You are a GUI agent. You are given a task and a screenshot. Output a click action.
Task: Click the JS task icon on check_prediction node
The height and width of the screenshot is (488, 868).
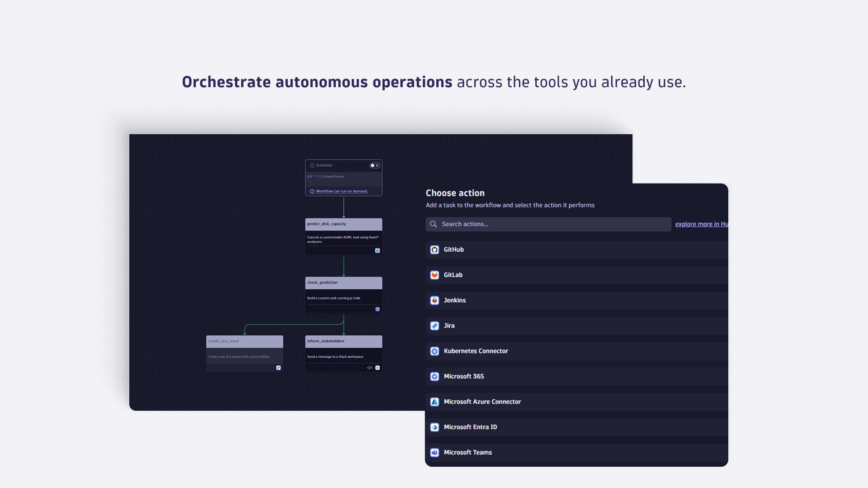click(x=377, y=309)
